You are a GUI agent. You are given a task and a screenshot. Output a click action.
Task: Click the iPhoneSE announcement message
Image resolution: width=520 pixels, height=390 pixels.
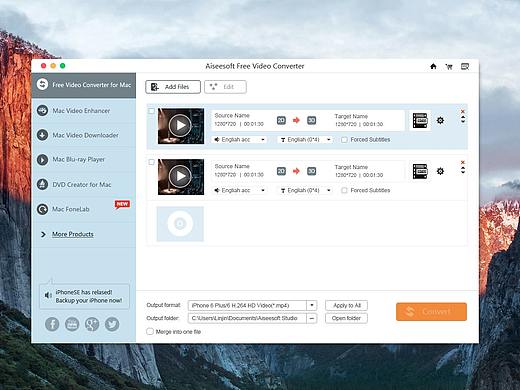click(89, 296)
